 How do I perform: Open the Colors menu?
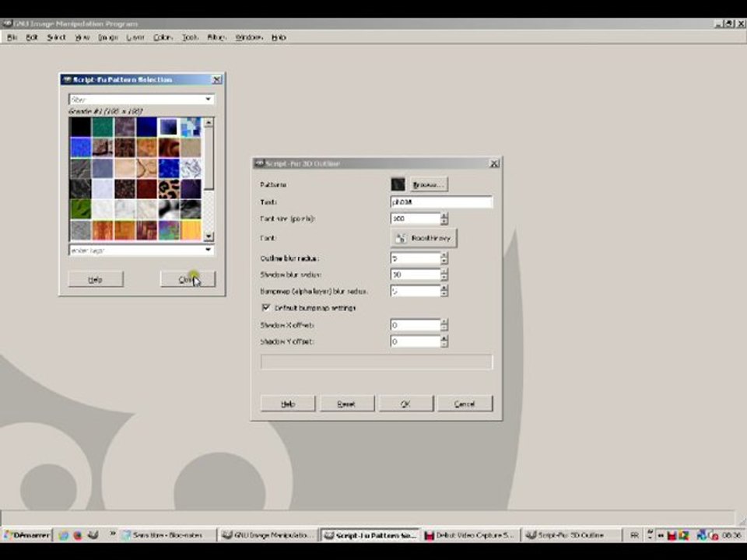tap(163, 37)
